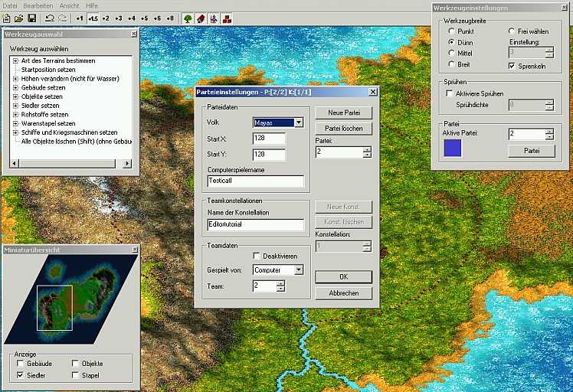The height and width of the screenshot is (392, 573).
Task: Open the Bearbeiten menu
Action: click(x=38, y=5)
